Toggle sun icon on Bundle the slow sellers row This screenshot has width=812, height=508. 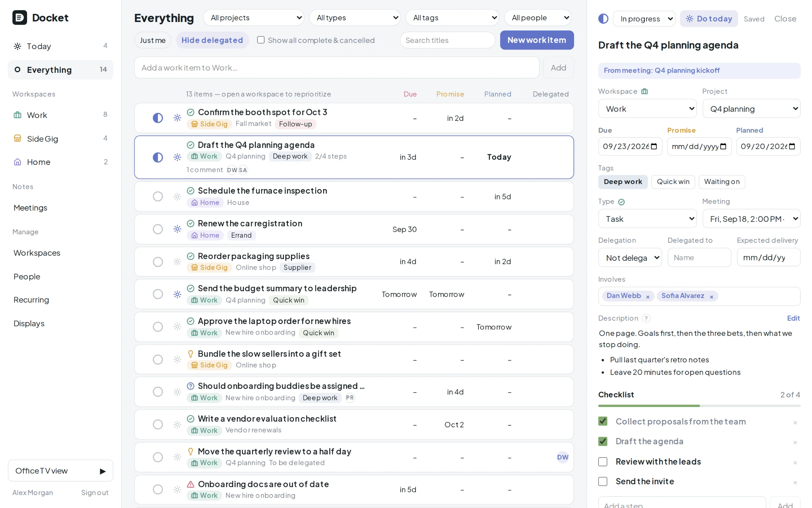pos(177,359)
